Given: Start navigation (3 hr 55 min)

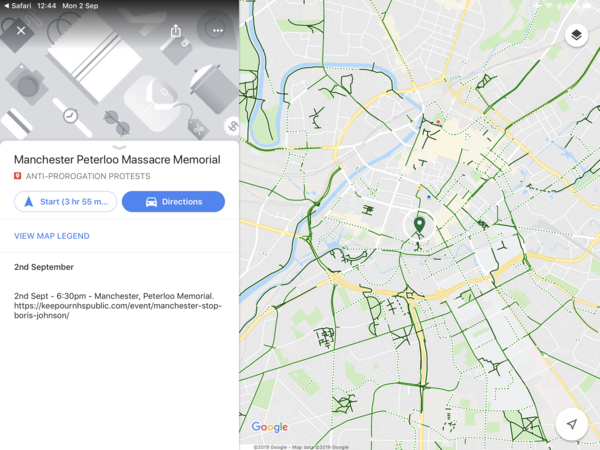Looking at the screenshot, I should coord(66,202).
